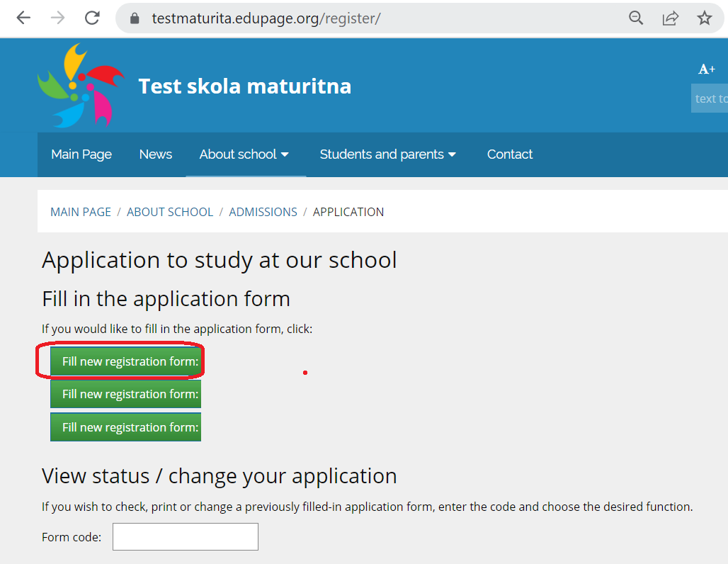Image resolution: width=728 pixels, height=564 pixels.
Task: Click the middle Fill new registration form button
Action: point(125,394)
